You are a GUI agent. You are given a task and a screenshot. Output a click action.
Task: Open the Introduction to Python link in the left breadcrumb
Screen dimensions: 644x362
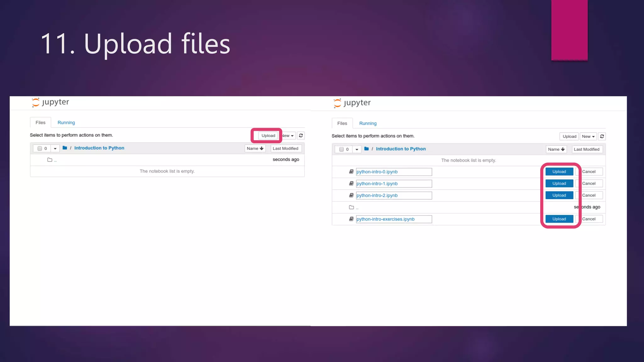pos(99,148)
